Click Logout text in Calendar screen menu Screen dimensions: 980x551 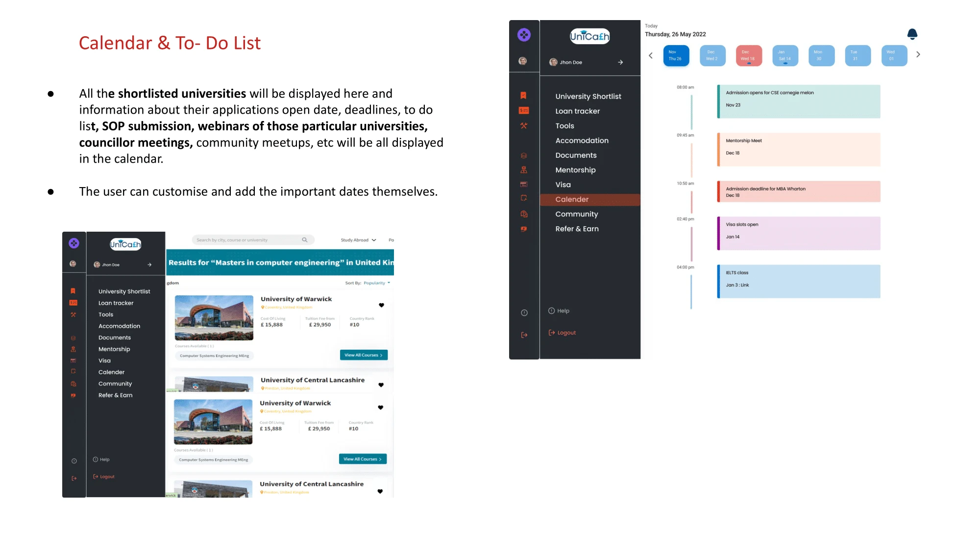[566, 333]
